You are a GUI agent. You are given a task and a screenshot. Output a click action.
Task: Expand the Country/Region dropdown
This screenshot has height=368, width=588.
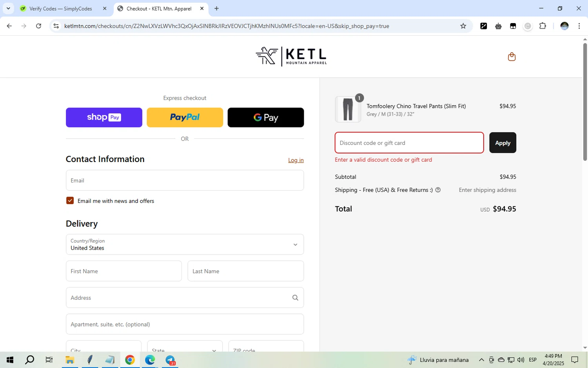tap(185, 244)
